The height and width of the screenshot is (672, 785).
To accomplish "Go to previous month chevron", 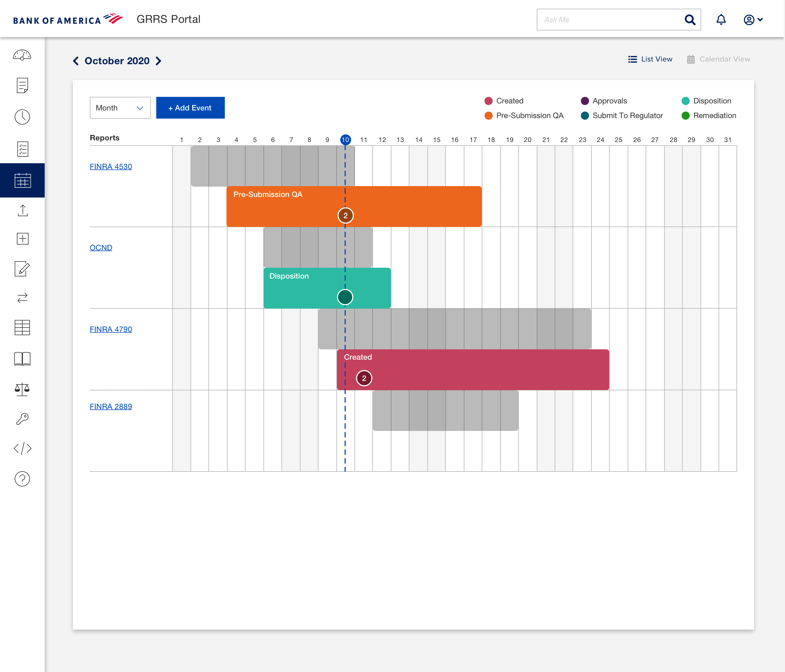I will coord(76,61).
